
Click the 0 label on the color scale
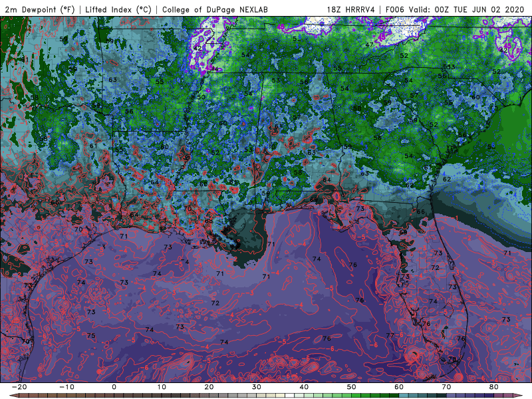pos(114,387)
